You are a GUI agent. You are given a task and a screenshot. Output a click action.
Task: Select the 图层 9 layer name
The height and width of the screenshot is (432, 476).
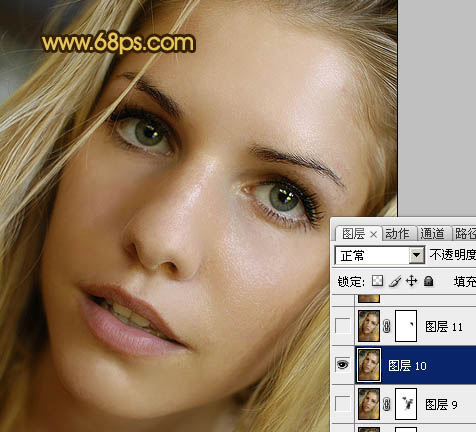tap(441, 405)
